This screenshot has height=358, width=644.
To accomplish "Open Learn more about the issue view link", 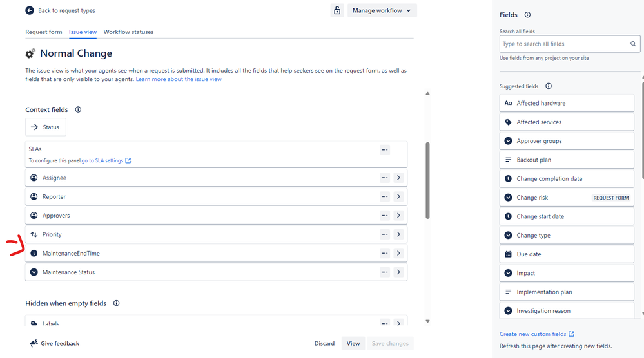I will pyautogui.click(x=179, y=79).
